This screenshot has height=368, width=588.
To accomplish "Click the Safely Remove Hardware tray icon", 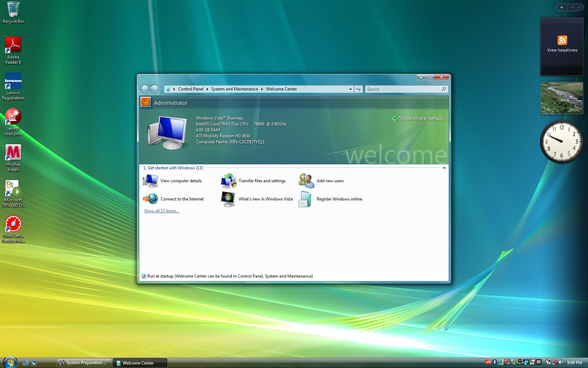I will pyautogui.click(x=514, y=362).
